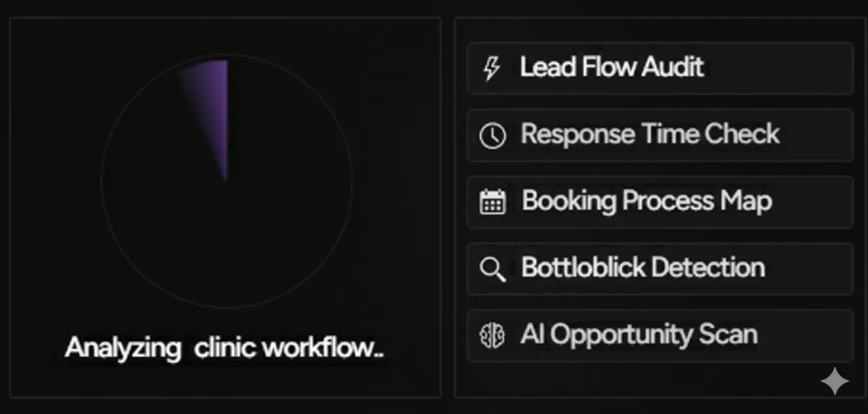Click the center of the circular radar
Screen dimensions: 868x414
tap(226, 181)
